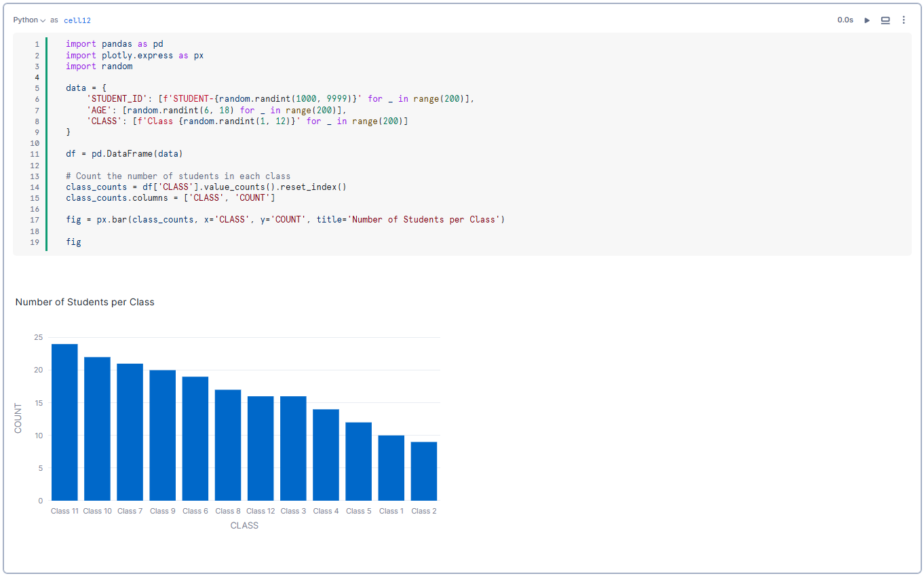
Task: Click the cell output display icon
Action: click(x=885, y=20)
